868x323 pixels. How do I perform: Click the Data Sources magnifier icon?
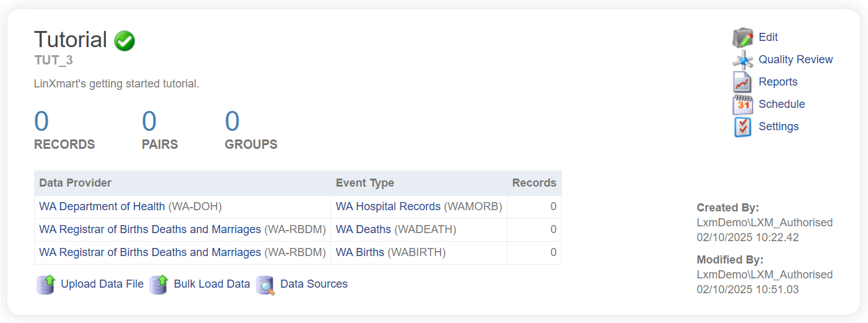click(x=265, y=285)
